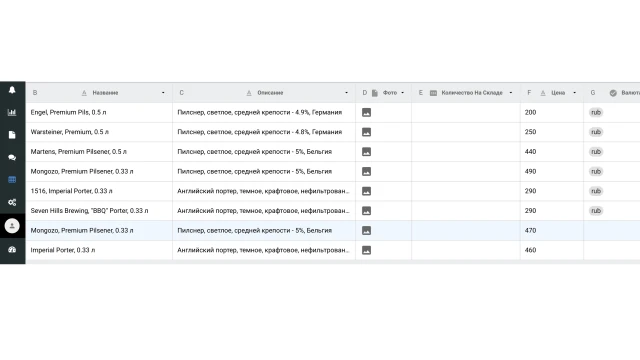This screenshot has width=640, height=360.
Task: Click the user profile avatar in sidebar
Action: pyautogui.click(x=12, y=226)
